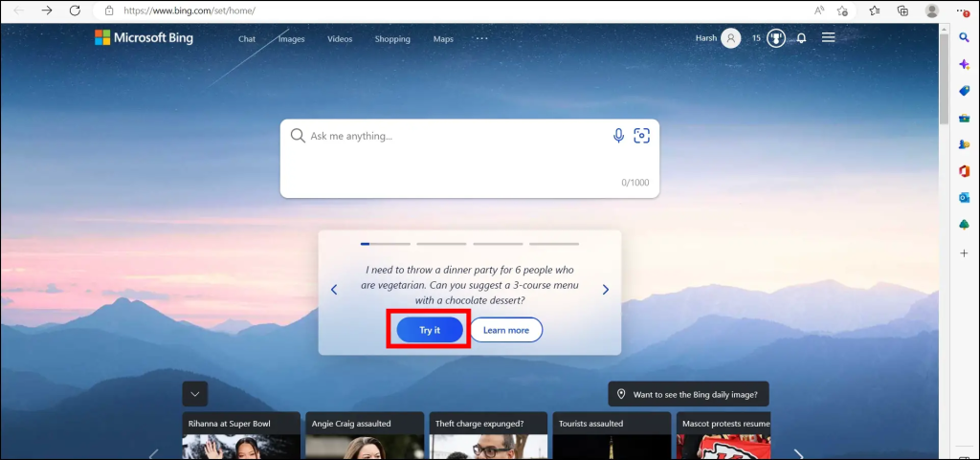Show previous suggestion prompt arrow
This screenshot has height=460, width=980.
[x=334, y=290]
